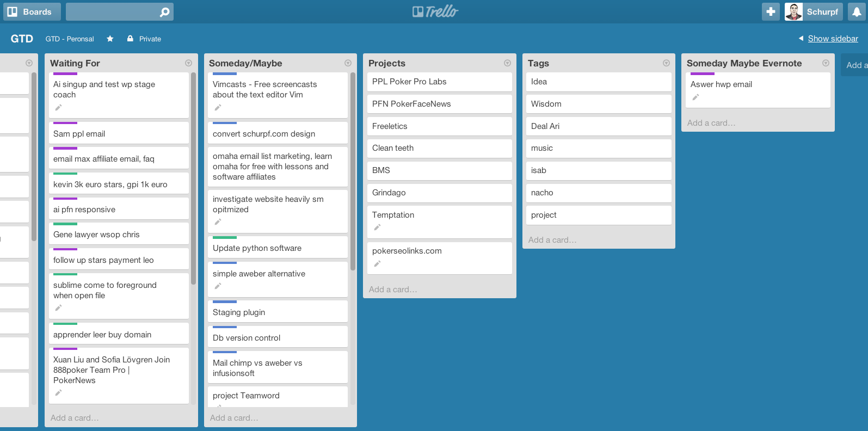Click description icon on investigate website card
Viewport: 868px width, 431px height.
(218, 222)
